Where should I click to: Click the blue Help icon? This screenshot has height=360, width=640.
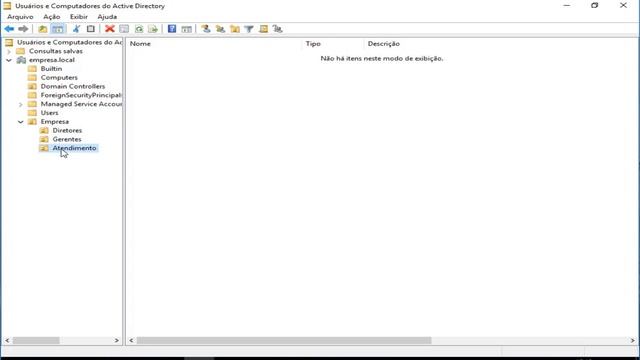tap(172, 29)
